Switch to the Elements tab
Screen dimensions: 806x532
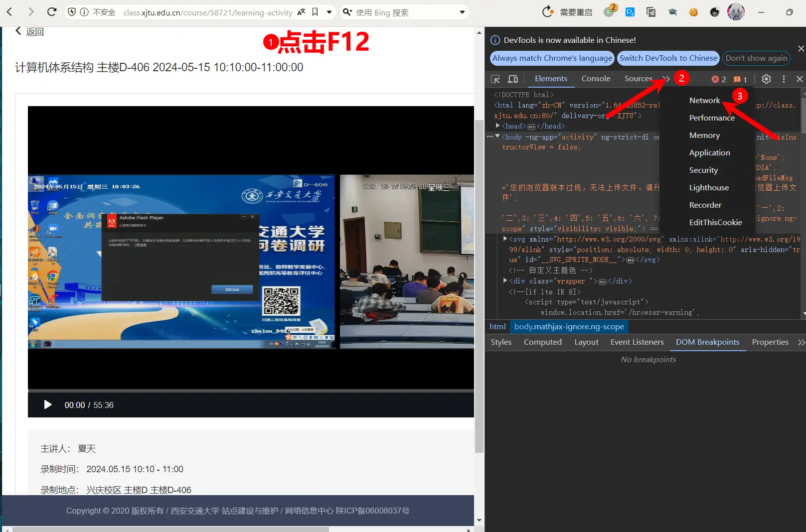click(551, 78)
